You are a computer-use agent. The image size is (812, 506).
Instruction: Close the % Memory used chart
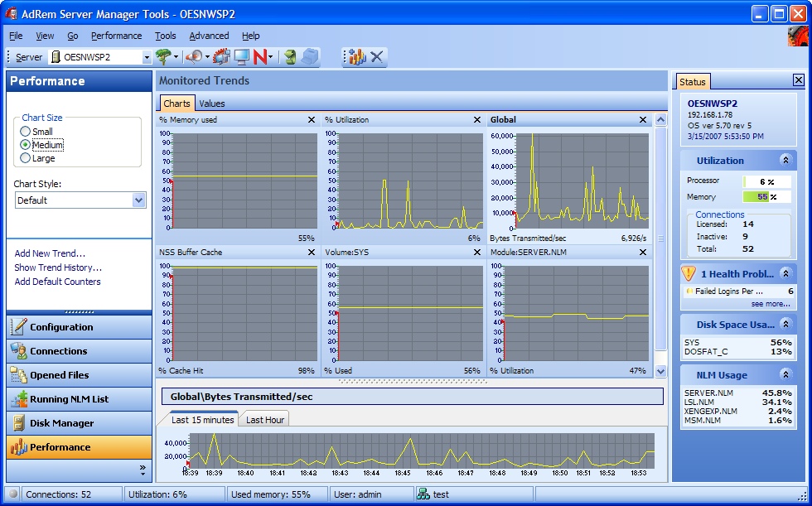coord(312,119)
